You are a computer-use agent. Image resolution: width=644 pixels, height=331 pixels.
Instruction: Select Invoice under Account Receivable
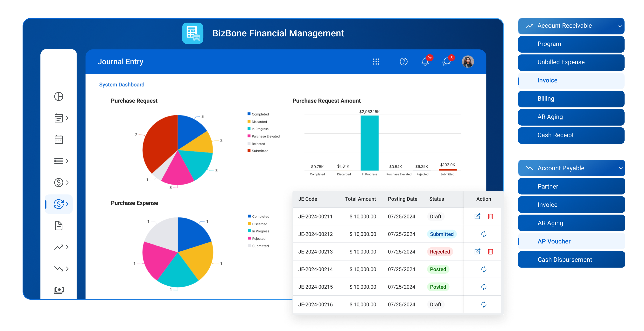pyautogui.click(x=571, y=81)
